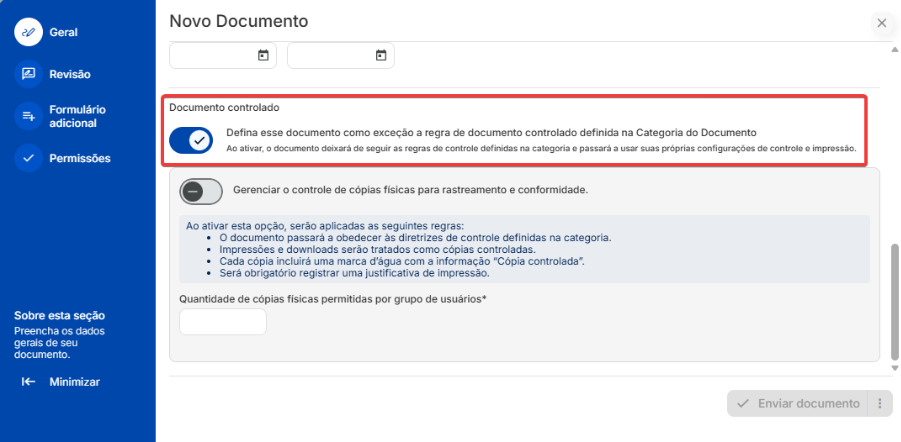Click the Permissões checkmark icon
This screenshot has height=442, width=901.
coord(28,158)
